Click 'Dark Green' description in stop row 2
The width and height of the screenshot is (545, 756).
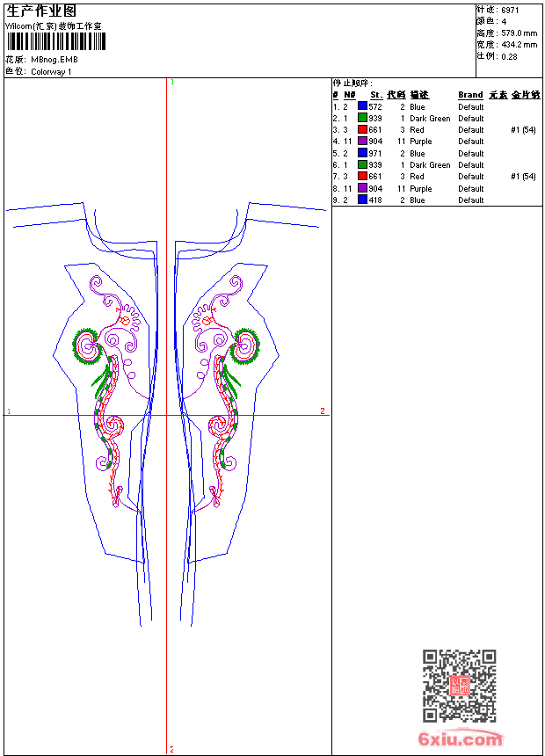(x=430, y=118)
